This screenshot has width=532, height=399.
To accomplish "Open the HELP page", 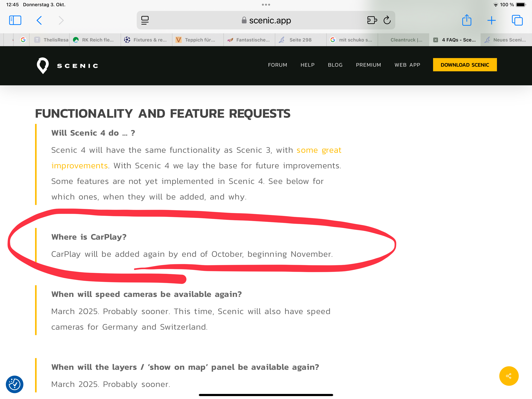I will click(x=307, y=65).
